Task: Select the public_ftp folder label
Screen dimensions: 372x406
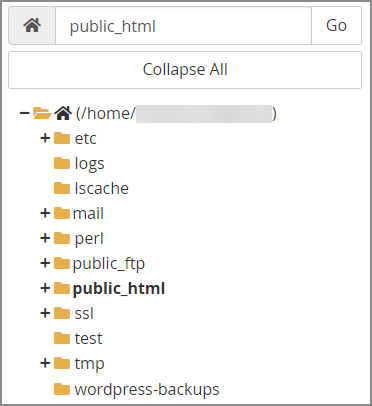Action: point(109,264)
